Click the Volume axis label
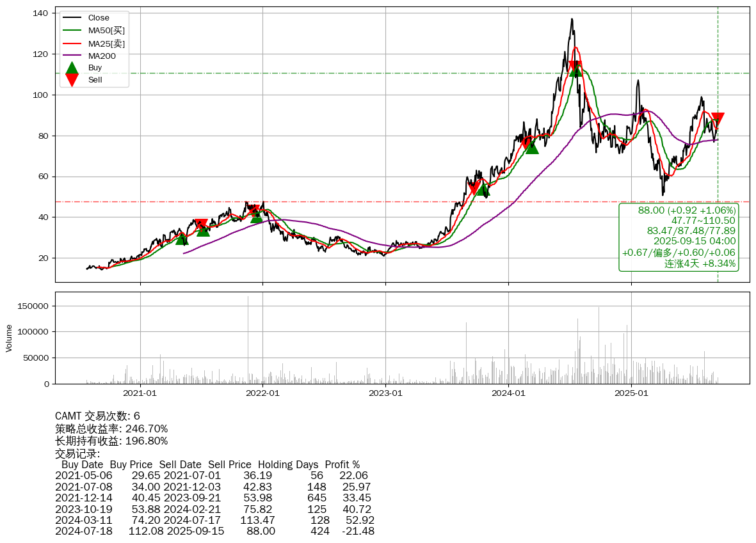756x543 pixels. tap(9, 338)
